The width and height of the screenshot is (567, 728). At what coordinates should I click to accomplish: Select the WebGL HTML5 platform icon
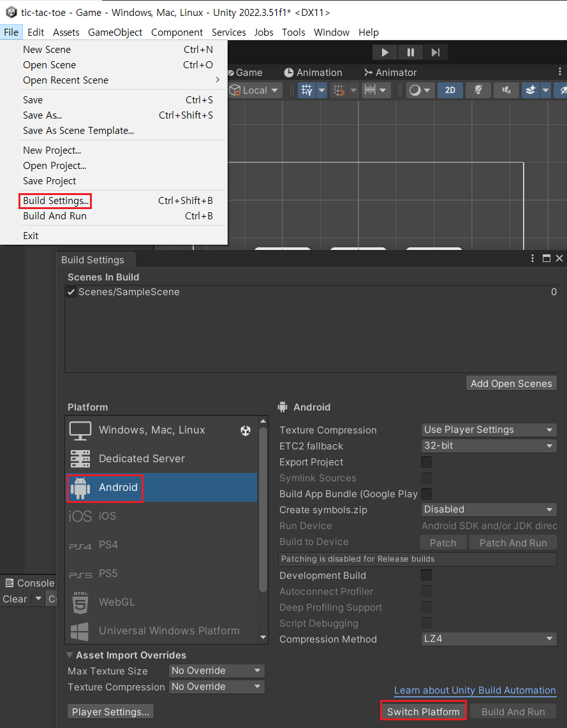tap(80, 602)
